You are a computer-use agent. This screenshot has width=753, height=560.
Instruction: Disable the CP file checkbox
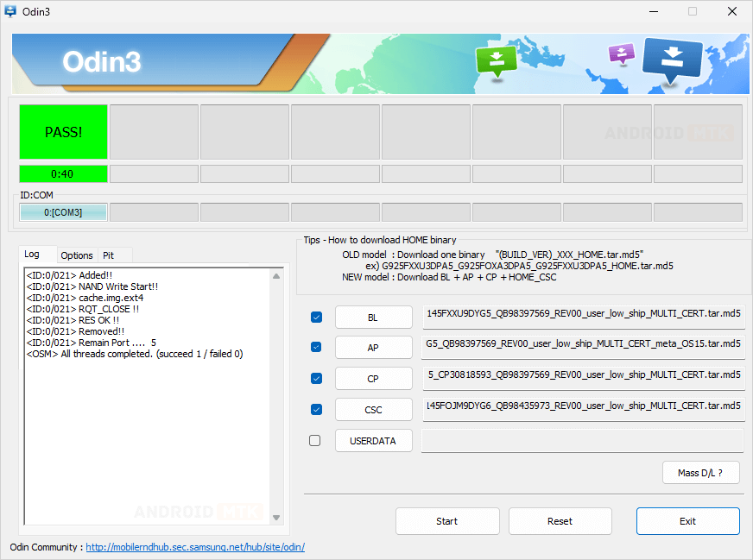point(316,378)
